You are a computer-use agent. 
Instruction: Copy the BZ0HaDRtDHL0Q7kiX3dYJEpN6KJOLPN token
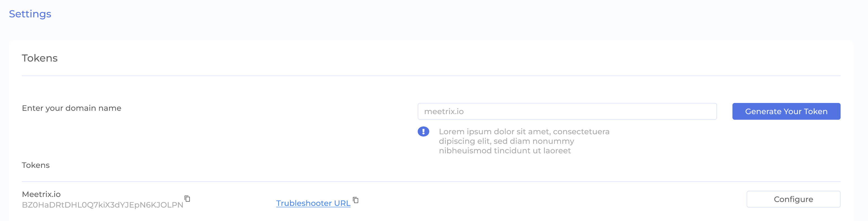pos(187,199)
